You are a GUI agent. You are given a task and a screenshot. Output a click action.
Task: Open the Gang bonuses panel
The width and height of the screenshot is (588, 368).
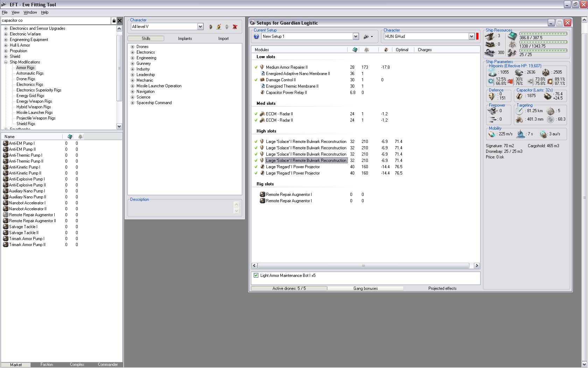pyautogui.click(x=365, y=288)
